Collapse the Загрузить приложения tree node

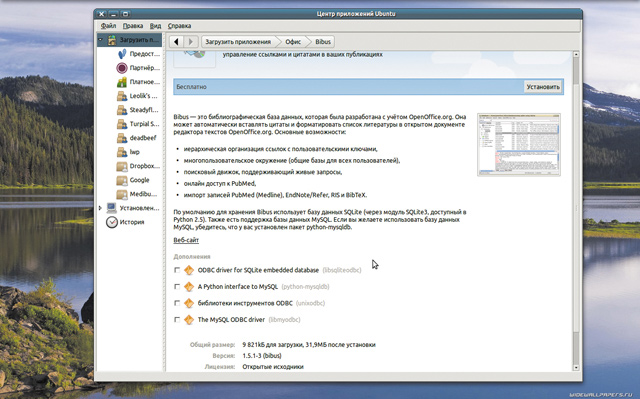pos(100,40)
